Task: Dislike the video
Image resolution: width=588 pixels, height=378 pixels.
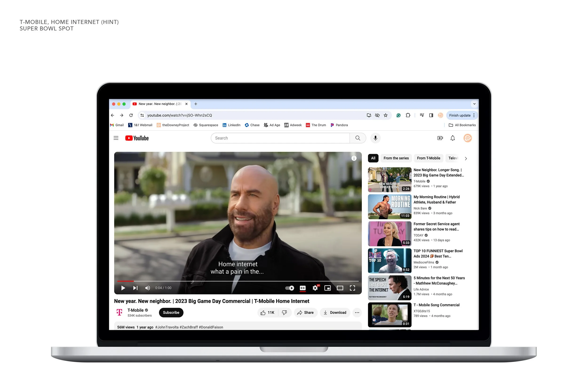Action: click(284, 312)
